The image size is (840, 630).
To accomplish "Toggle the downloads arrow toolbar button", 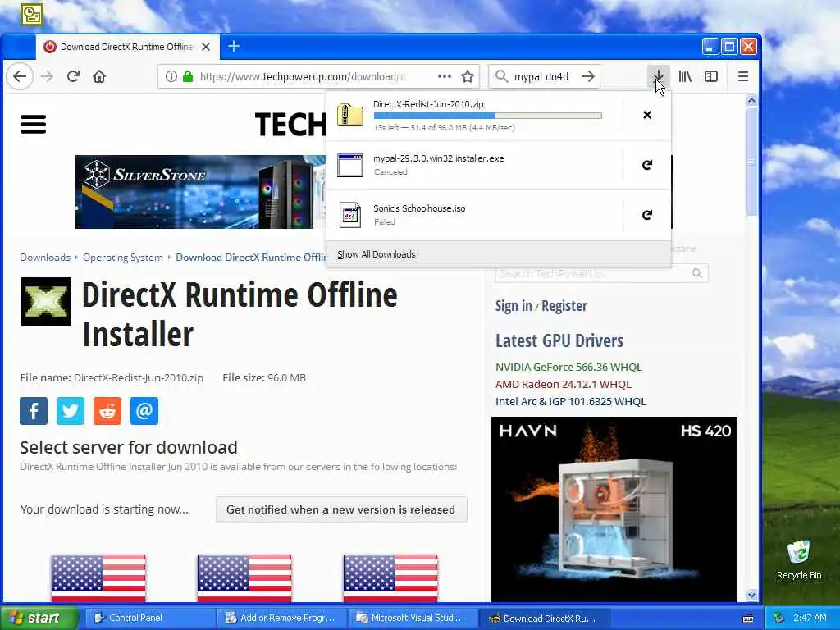I will pos(659,76).
